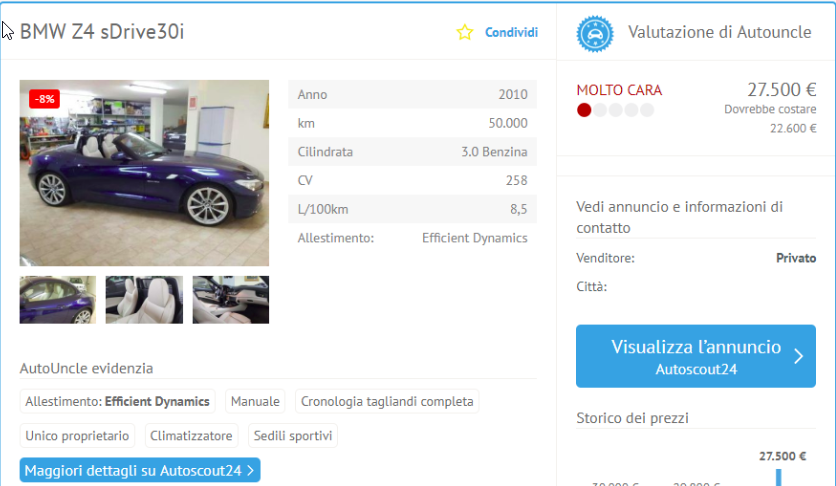Open the main BMW Z4 photo
The height and width of the screenshot is (486, 836).
click(144, 173)
